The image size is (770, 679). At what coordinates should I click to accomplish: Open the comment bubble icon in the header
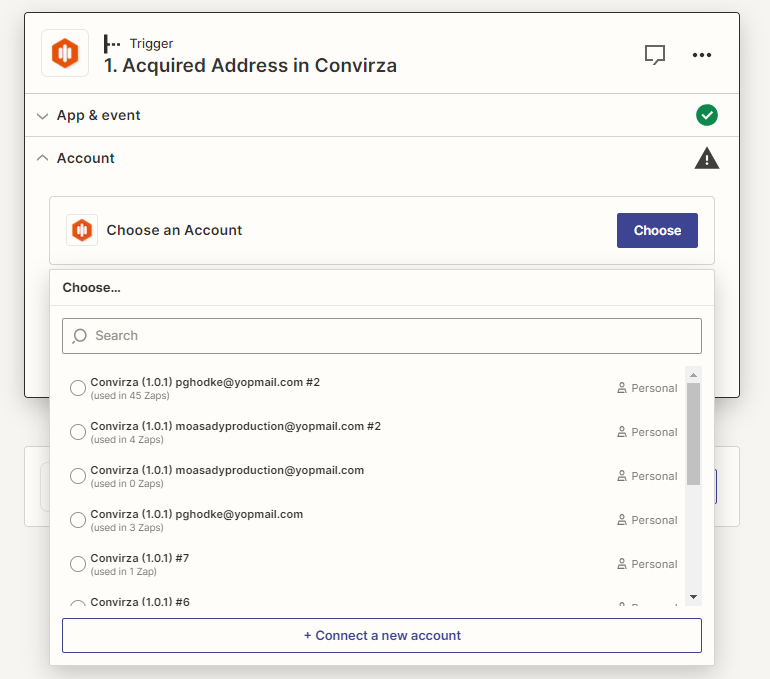(655, 54)
